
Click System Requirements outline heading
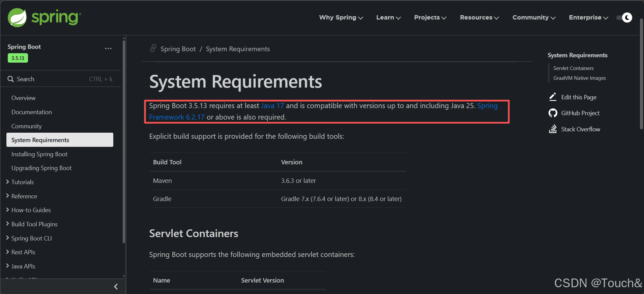click(577, 55)
